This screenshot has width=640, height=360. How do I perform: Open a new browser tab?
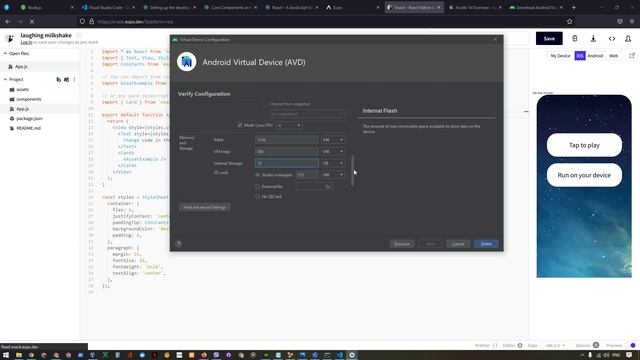573,7
